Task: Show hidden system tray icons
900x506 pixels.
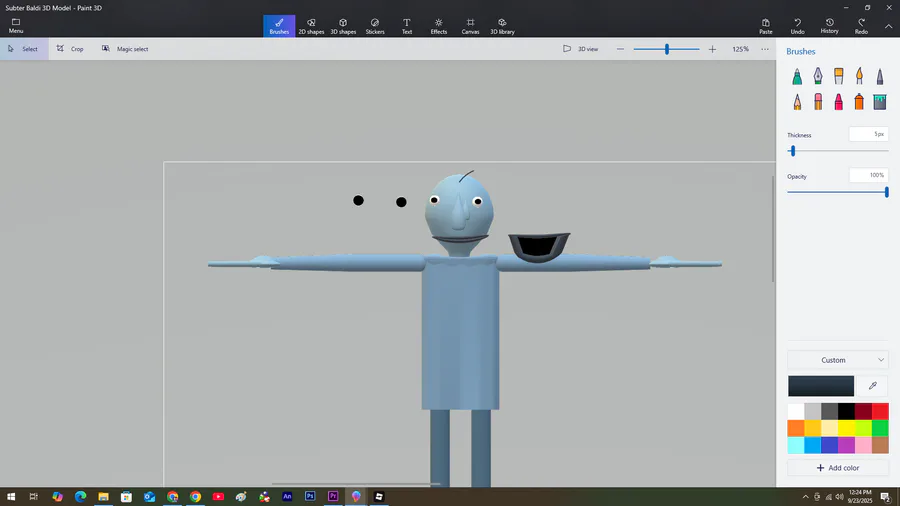Action: [805, 497]
